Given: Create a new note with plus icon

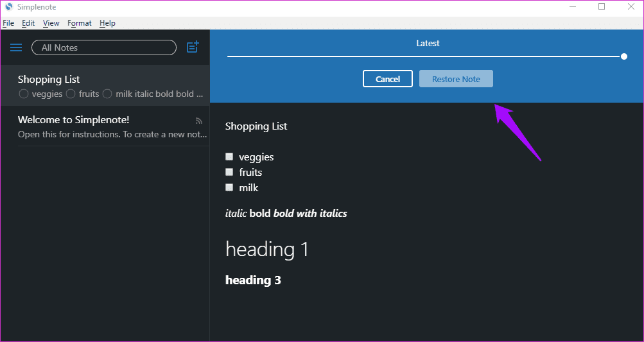Looking at the screenshot, I should coord(193,47).
